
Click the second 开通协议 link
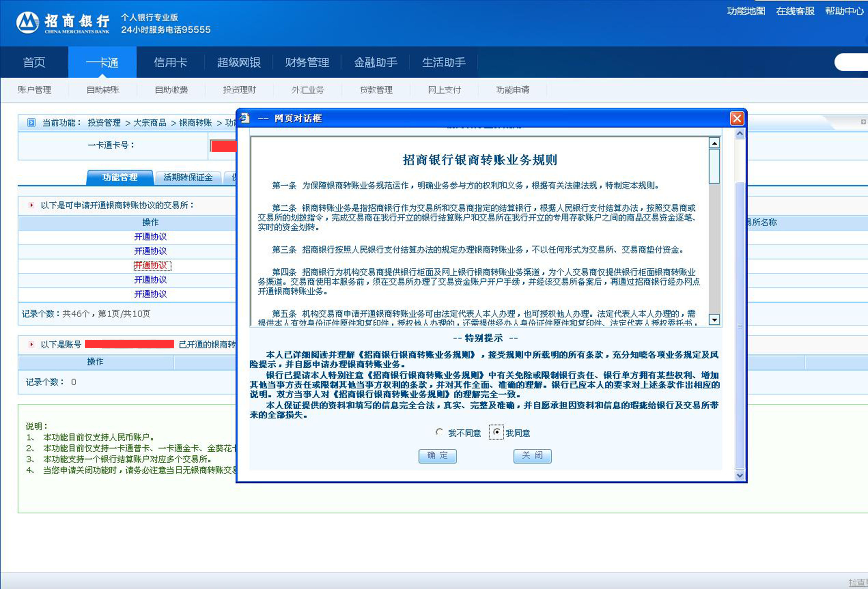[x=151, y=251]
